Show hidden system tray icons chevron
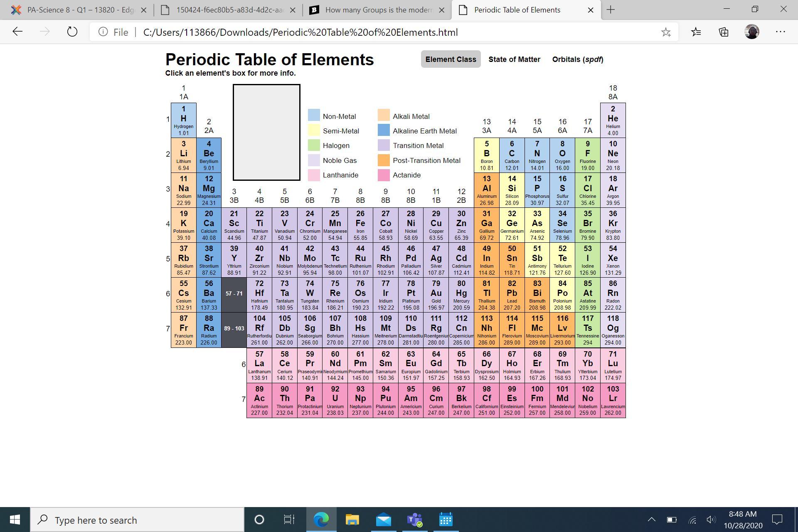Image resolution: width=798 pixels, height=532 pixels. tap(651, 520)
